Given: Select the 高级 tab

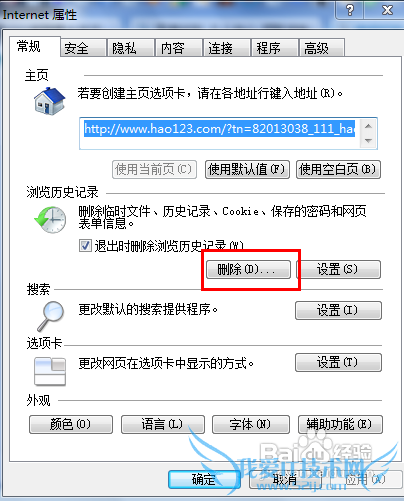Looking at the screenshot, I should (x=316, y=48).
